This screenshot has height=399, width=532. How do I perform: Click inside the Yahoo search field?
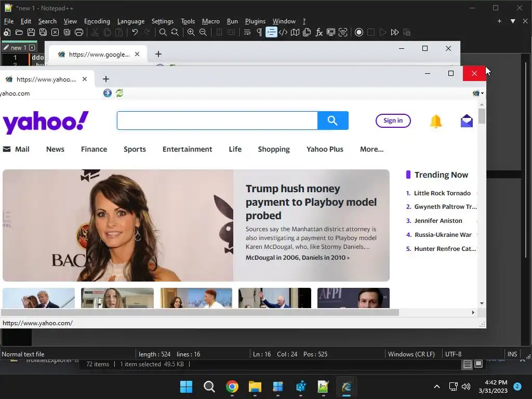coord(217,121)
